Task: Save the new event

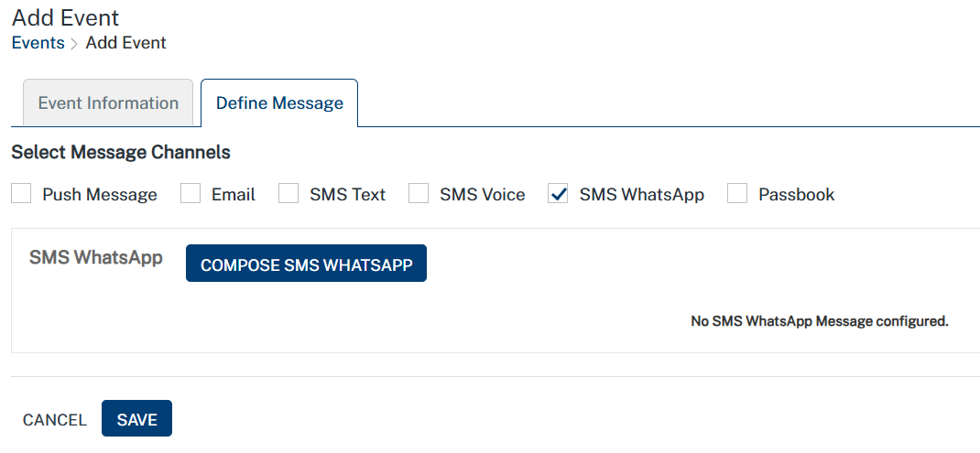Action: pyautogui.click(x=136, y=419)
